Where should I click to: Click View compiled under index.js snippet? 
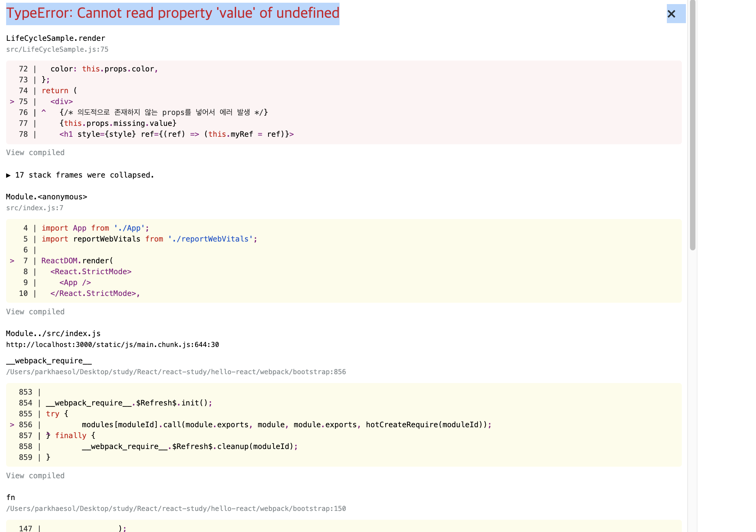pyautogui.click(x=35, y=312)
